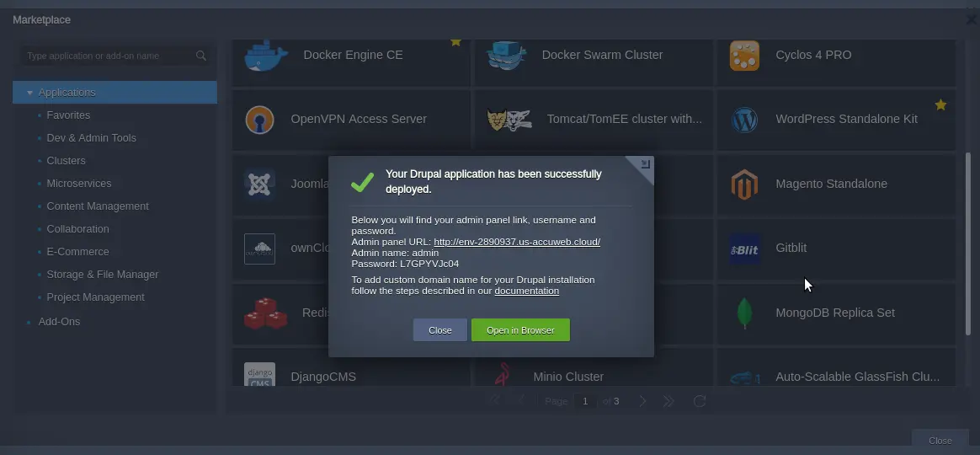Go to the next marketplace page
Image resolution: width=980 pixels, height=455 pixels.
point(642,401)
